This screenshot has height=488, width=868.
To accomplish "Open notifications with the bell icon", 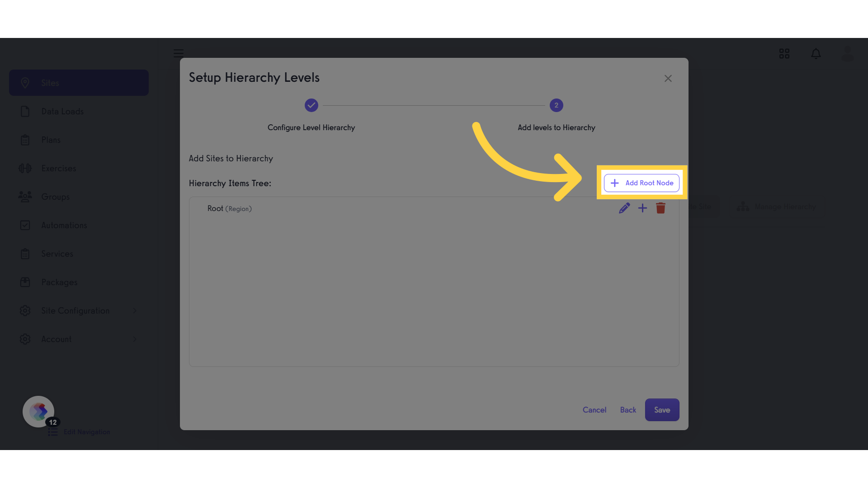I will (x=816, y=53).
